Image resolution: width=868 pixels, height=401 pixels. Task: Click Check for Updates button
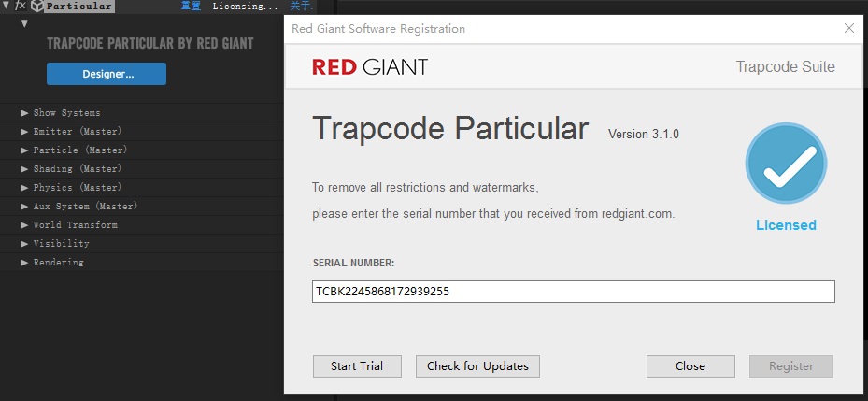[477, 366]
